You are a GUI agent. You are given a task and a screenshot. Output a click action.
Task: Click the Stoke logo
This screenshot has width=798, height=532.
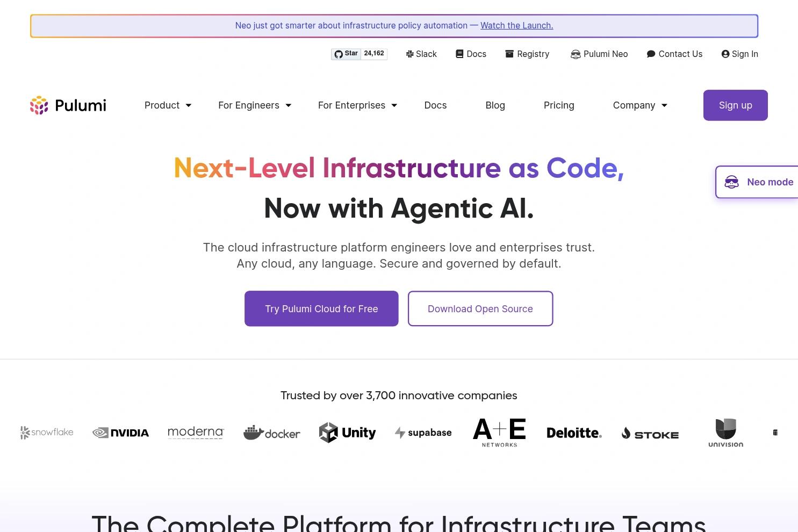click(x=650, y=434)
